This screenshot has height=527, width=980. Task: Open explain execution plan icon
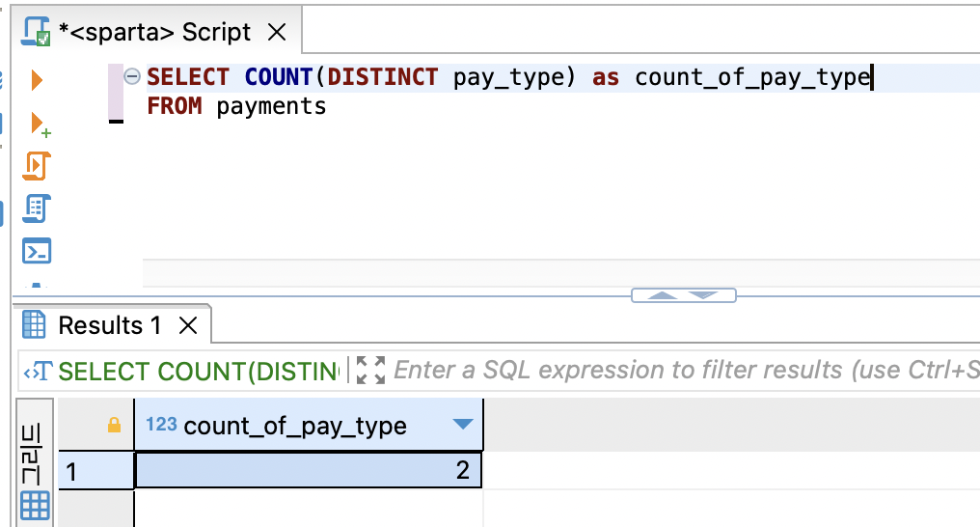point(37,208)
